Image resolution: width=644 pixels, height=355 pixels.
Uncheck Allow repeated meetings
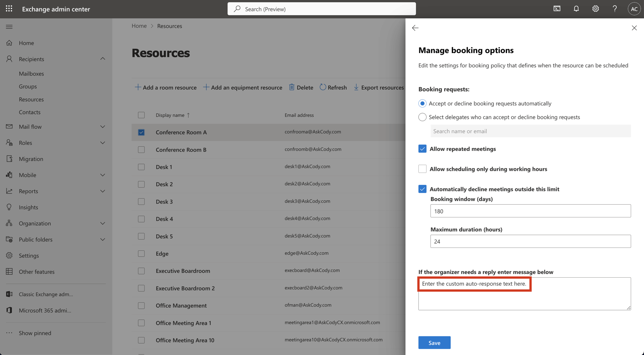pyautogui.click(x=422, y=149)
